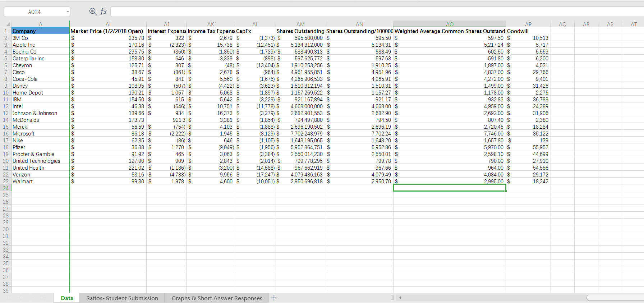
Task: Select the Home Depot cell
Action: (x=40, y=93)
